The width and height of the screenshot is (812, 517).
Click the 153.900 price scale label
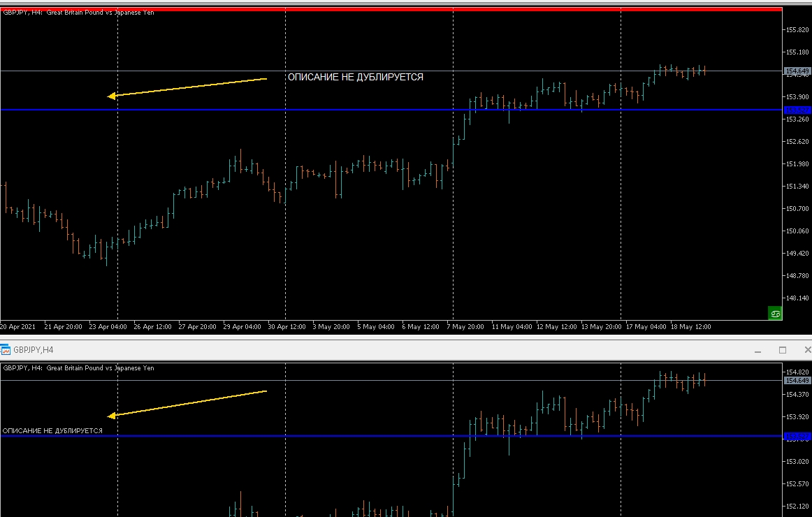point(797,97)
